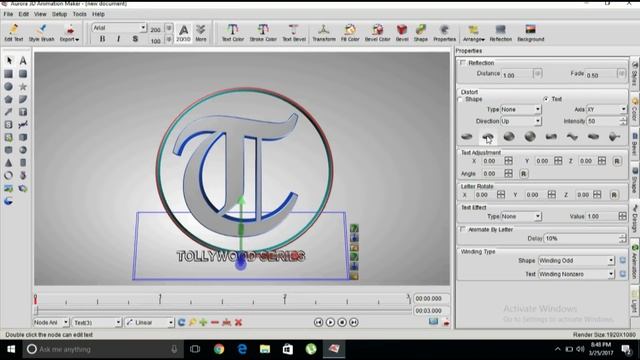Open the Text Color tool

click(233, 33)
